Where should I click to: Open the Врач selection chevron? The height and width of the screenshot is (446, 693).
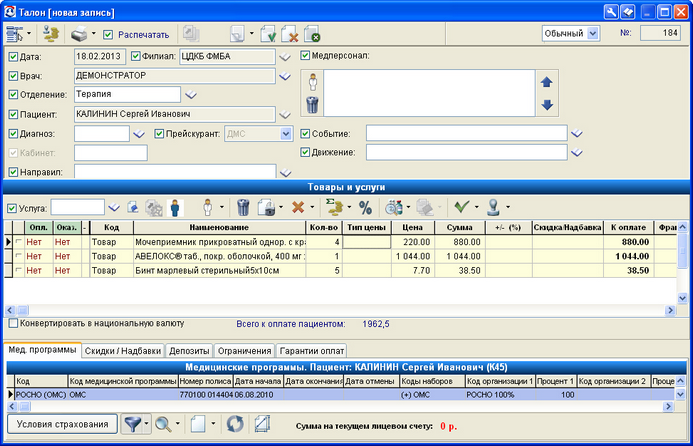click(285, 76)
